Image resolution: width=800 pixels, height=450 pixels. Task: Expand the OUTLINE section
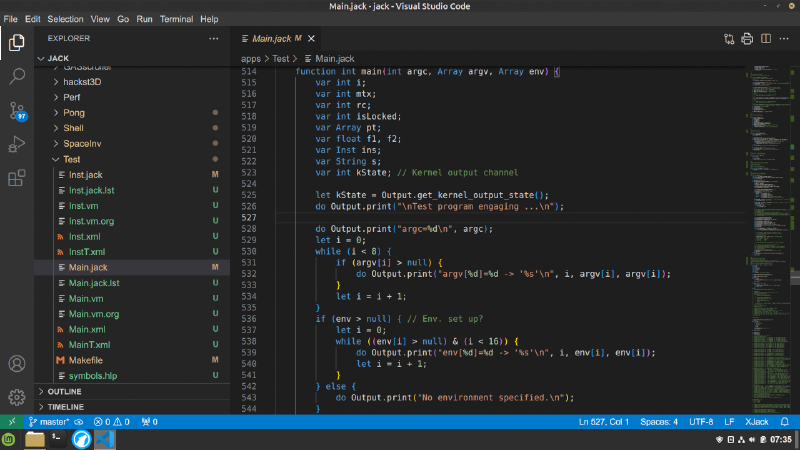(x=64, y=392)
